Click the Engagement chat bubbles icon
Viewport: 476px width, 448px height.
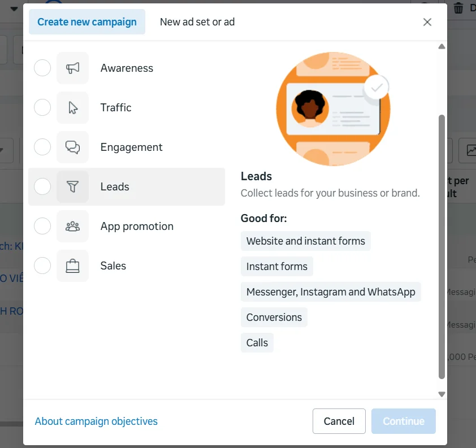pyautogui.click(x=72, y=147)
